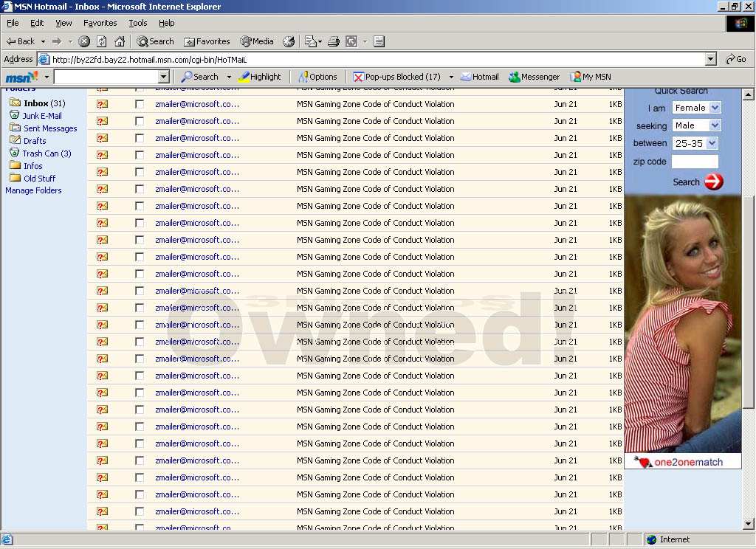Click the zip code input field
Viewport: 756px width, 549px height.
coord(695,161)
